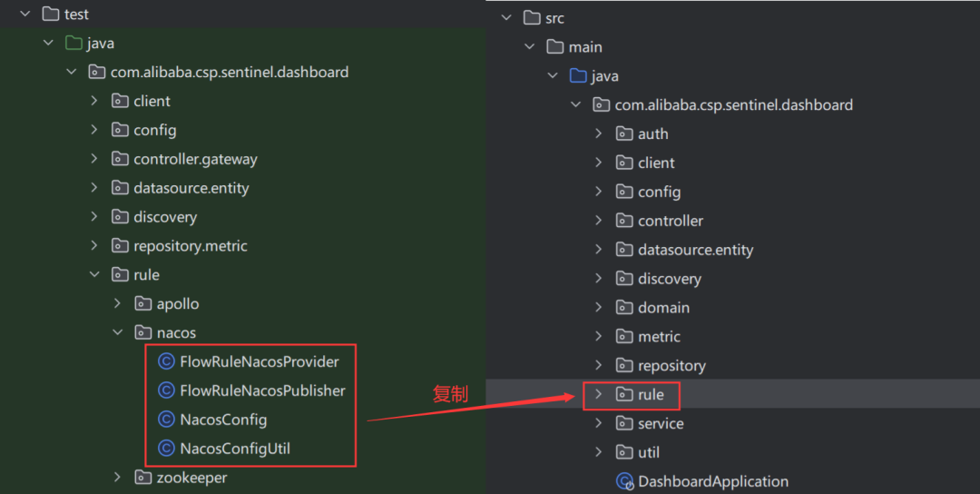Viewport: 980px width, 494px height.
Task: Select the apollo package label
Action: pyautogui.click(x=178, y=304)
